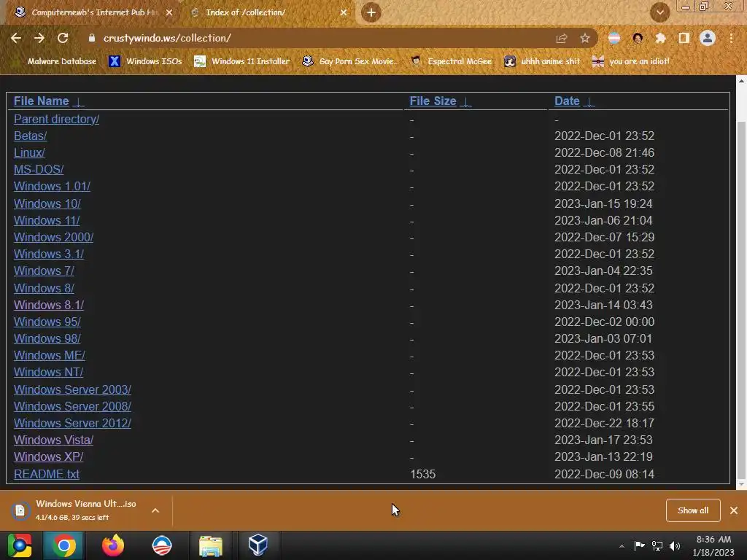Open the Windows Server 2012 folder
This screenshot has width=747, height=560.
[72, 423]
